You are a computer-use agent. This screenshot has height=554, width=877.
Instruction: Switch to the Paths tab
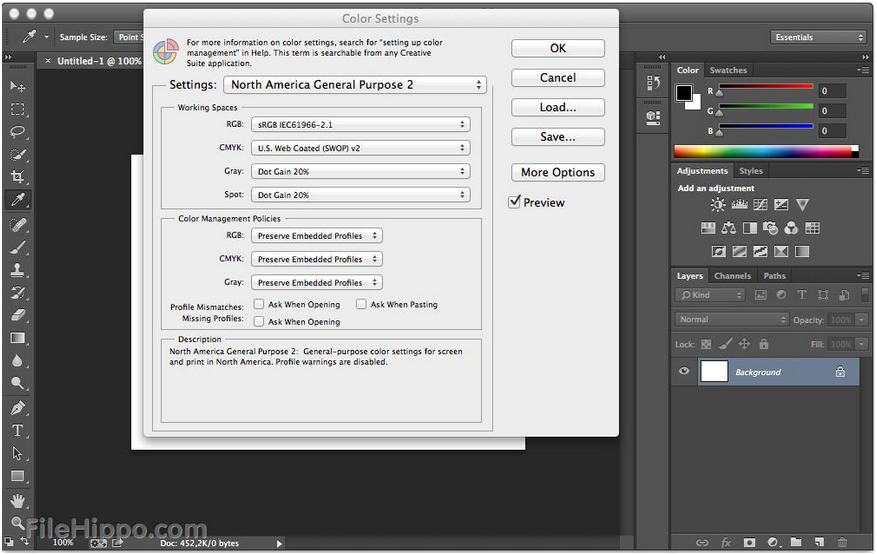pos(775,276)
